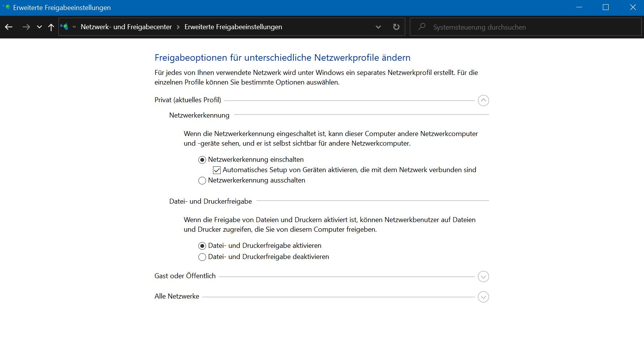Image resolution: width=644 pixels, height=337 pixels.
Task: Click the Datei- und Druckerfreigabe section heading
Action: coord(211,201)
